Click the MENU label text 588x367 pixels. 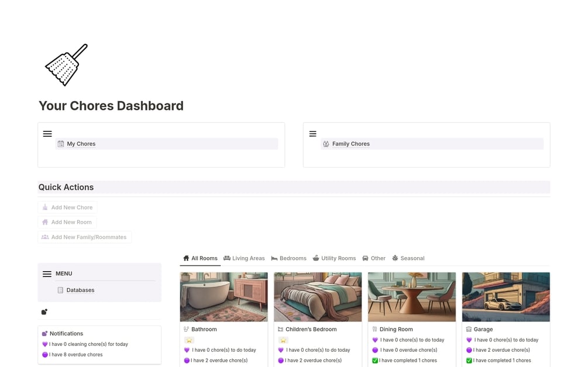pos(64,273)
